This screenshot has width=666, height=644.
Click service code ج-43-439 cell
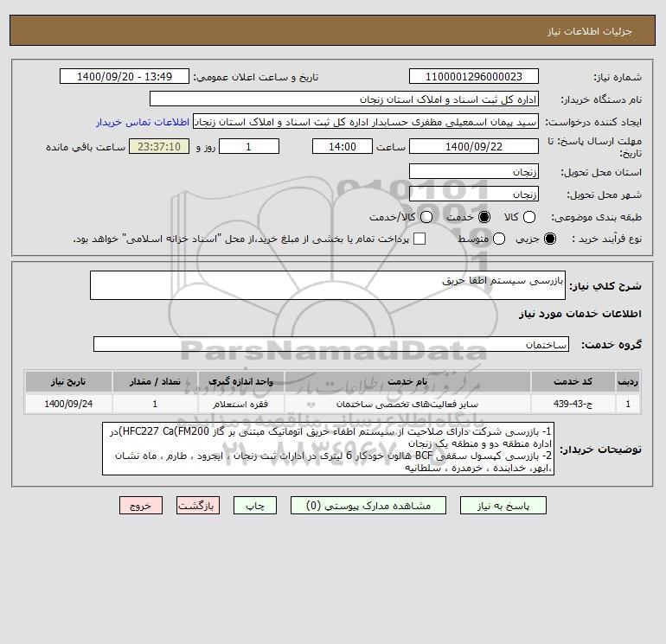(573, 404)
